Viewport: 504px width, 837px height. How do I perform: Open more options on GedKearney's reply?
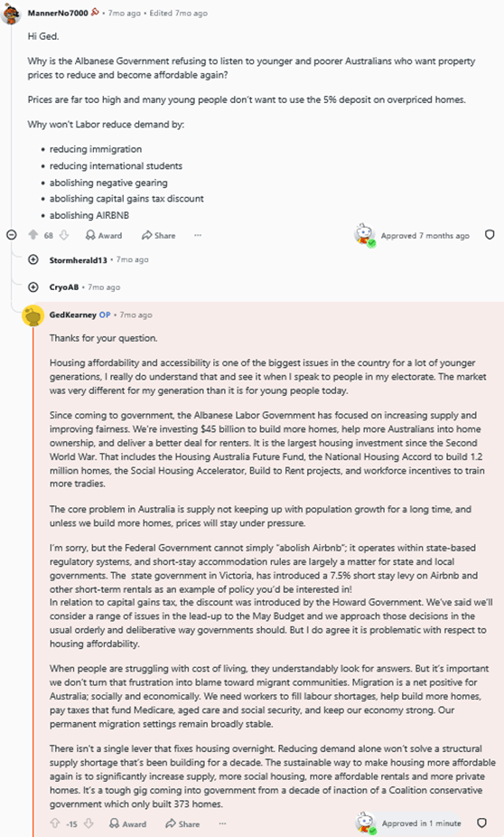(x=222, y=824)
